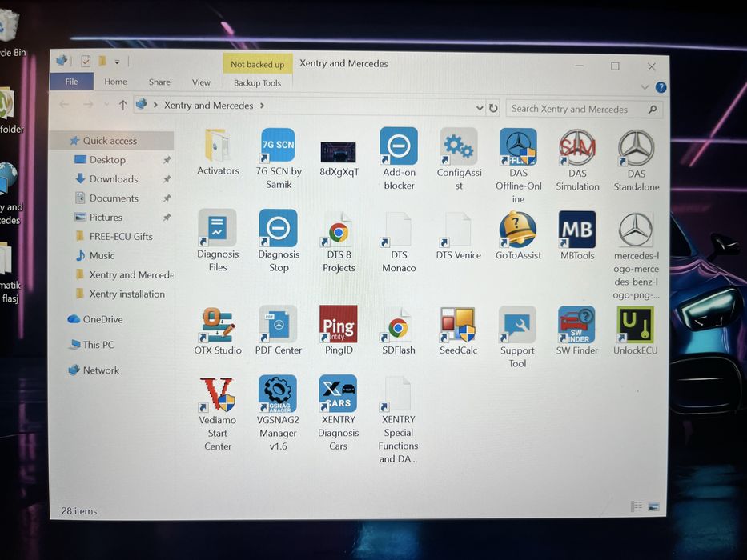747x560 pixels.
Task: Open recent locations dropdown arrow
Action: [x=106, y=105]
